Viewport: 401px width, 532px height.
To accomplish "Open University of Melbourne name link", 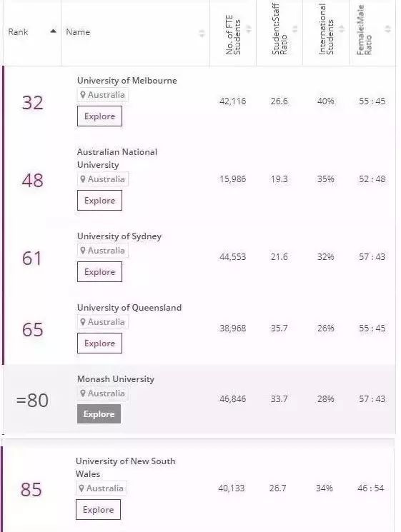I will (127, 81).
